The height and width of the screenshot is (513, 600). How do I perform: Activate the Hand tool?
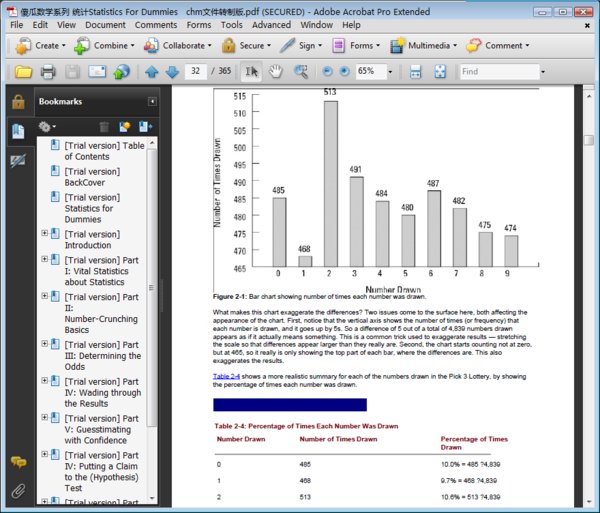(276, 72)
